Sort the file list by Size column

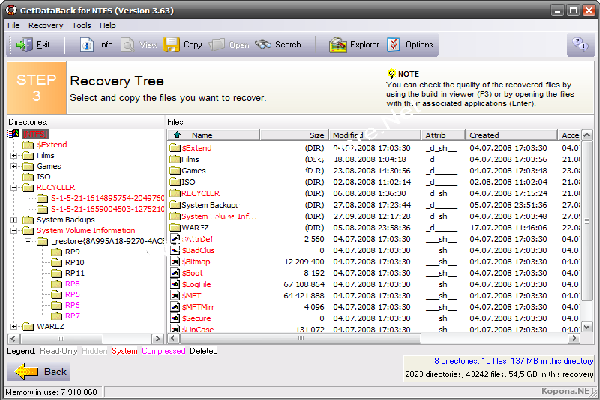pyautogui.click(x=294, y=135)
